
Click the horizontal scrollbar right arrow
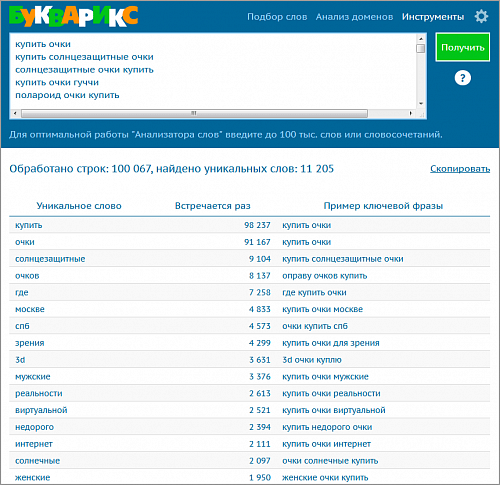(410, 113)
